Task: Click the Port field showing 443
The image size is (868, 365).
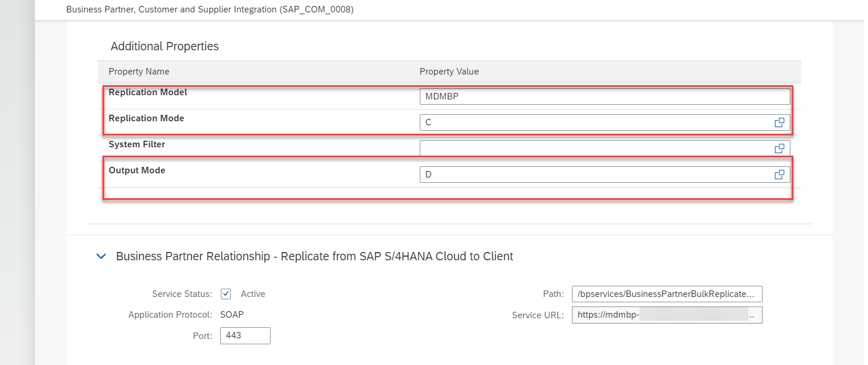Action: pos(245,335)
